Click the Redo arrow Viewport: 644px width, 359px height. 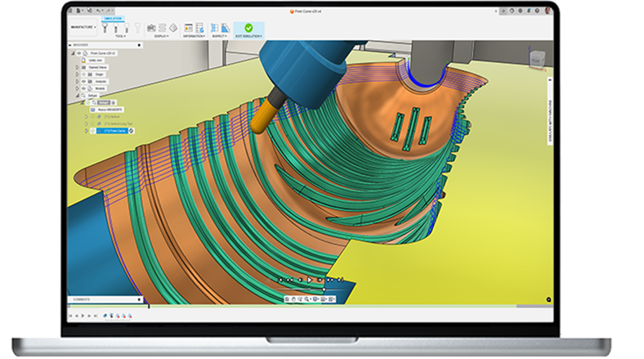[x=109, y=11]
